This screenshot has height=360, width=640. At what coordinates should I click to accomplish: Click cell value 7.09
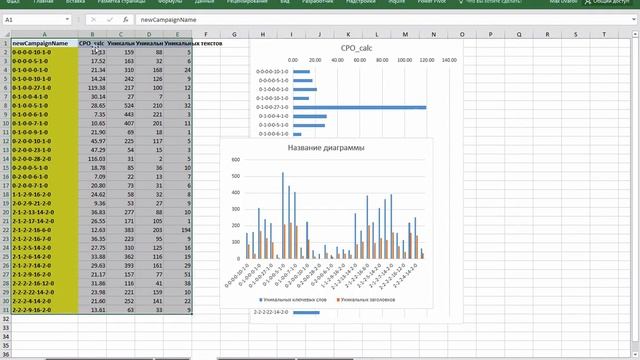click(92, 177)
